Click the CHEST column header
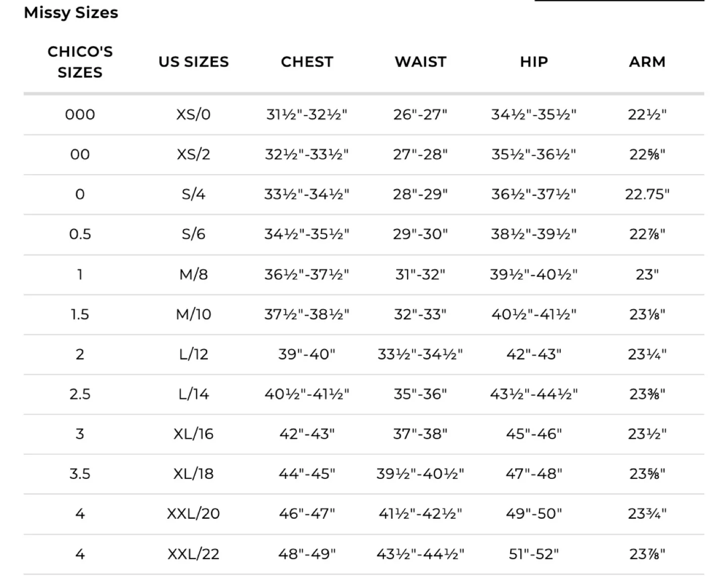728x581 pixels. tap(307, 62)
